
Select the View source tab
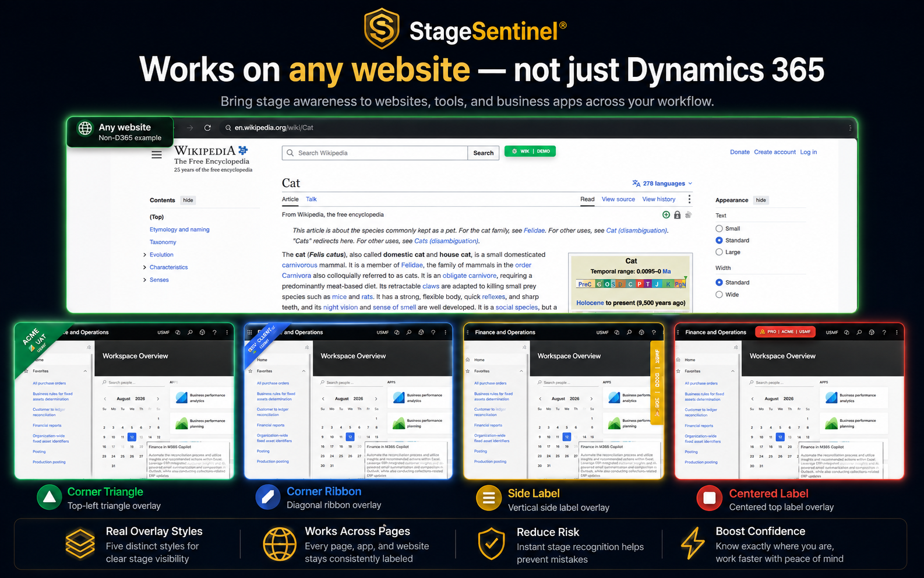pyautogui.click(x=618, y=199)
